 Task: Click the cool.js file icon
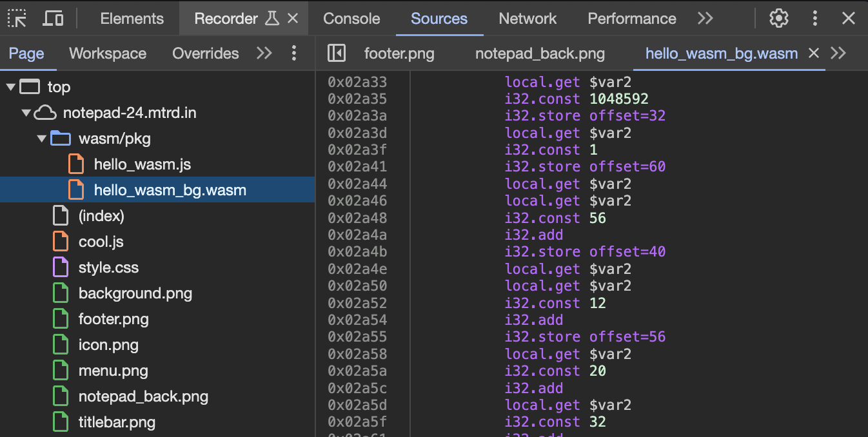coord(61,242)
